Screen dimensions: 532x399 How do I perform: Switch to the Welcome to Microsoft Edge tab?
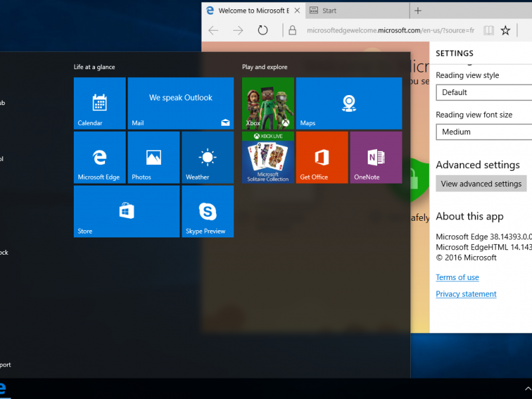(x=253, y=11)
